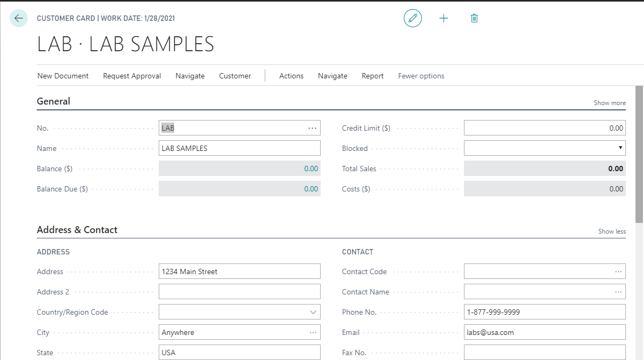Open the No. field lookup ellipsis
644x360 pixels.
[x=313, y=127]
